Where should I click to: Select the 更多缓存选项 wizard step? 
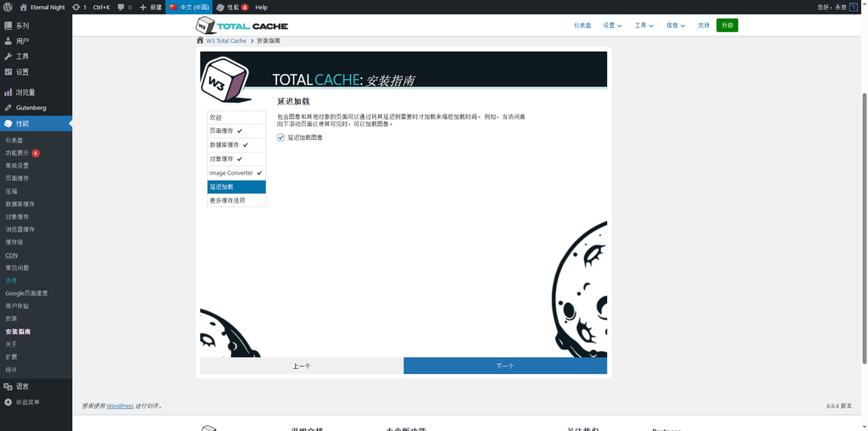[x=236, y=200]
